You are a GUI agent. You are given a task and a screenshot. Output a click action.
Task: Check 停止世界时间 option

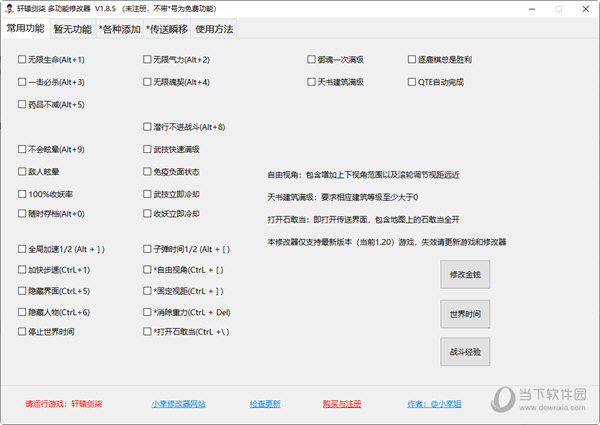click(x=22, y=331)
